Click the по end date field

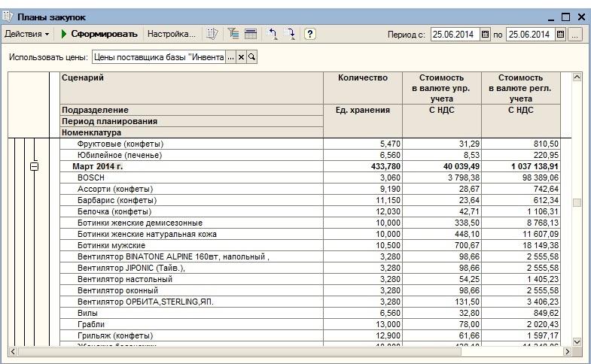point(530,35)
